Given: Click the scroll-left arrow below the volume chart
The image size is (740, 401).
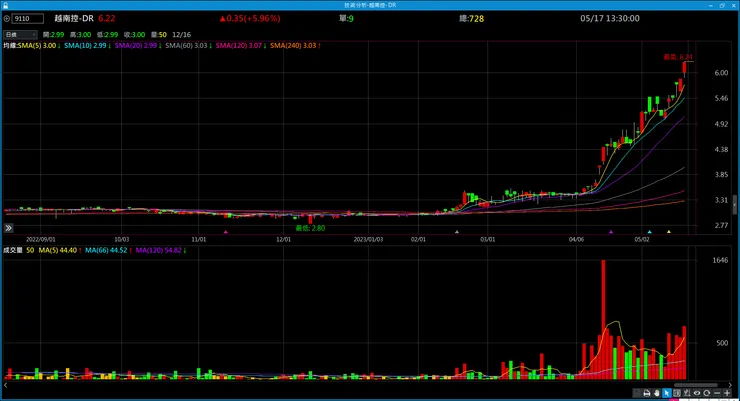Looking at the screenshot, I should 6,385.
